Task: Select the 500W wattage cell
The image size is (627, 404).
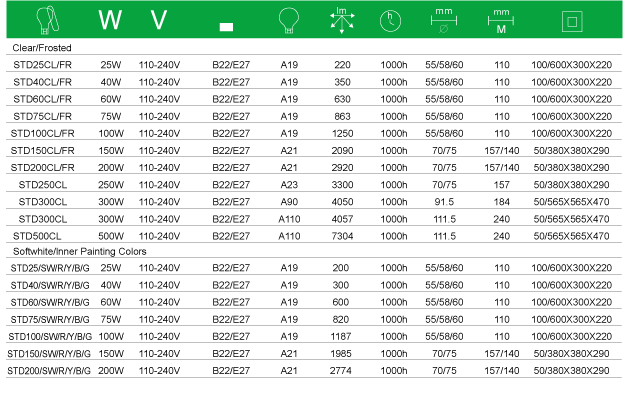Action: click(111, 235)
